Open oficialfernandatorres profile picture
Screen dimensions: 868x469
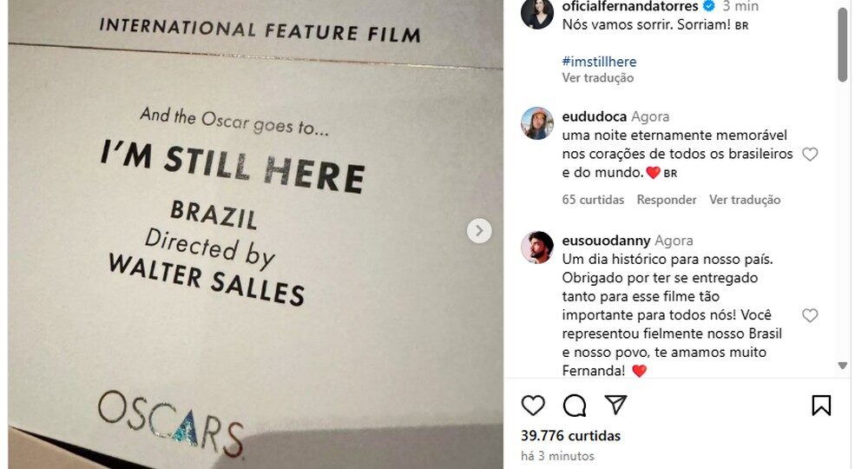click(x=537, y=13)
